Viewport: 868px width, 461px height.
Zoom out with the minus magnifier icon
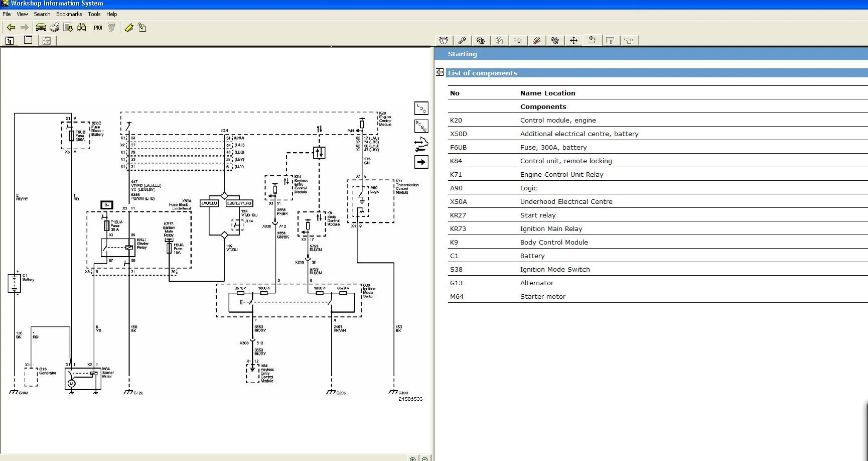click(x=425, y=458)
